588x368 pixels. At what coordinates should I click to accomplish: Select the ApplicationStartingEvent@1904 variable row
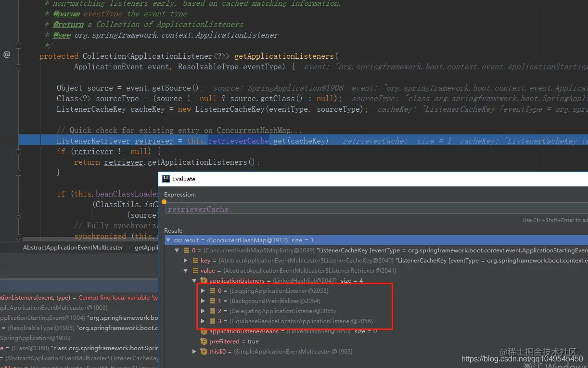coord(79,318)
